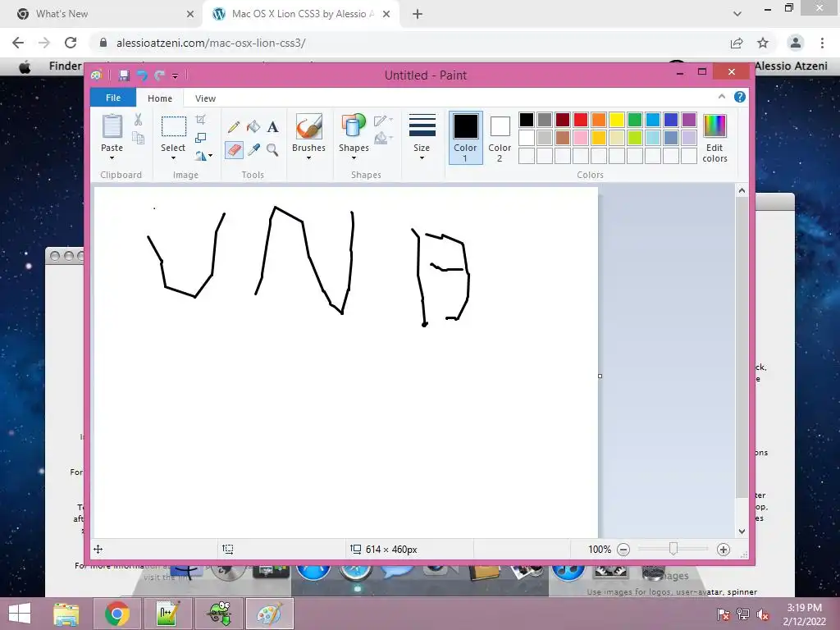Select the Magnifier tool
The height and width of the screenshot is (630, 840).
272,149
